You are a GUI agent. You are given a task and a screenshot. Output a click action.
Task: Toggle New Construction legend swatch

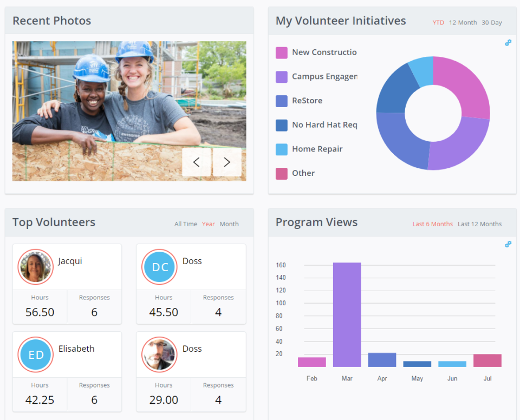point(282,52)
